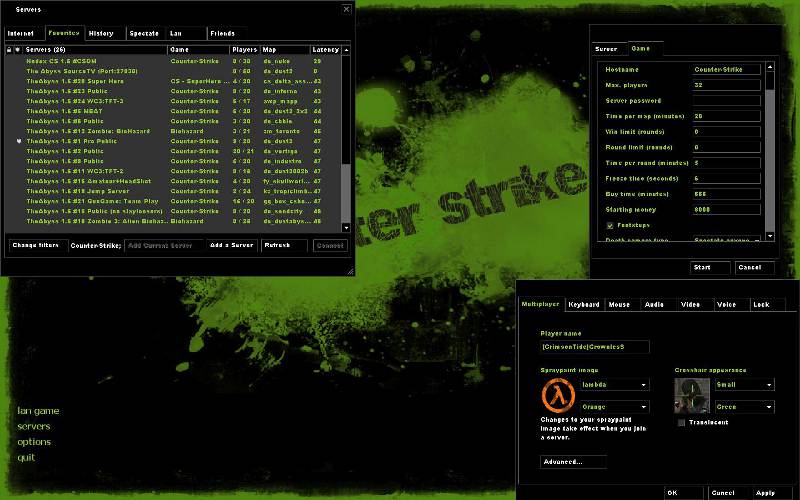Click the Starting money input field
Screen dimensions: 800x500
click(727, 210)
